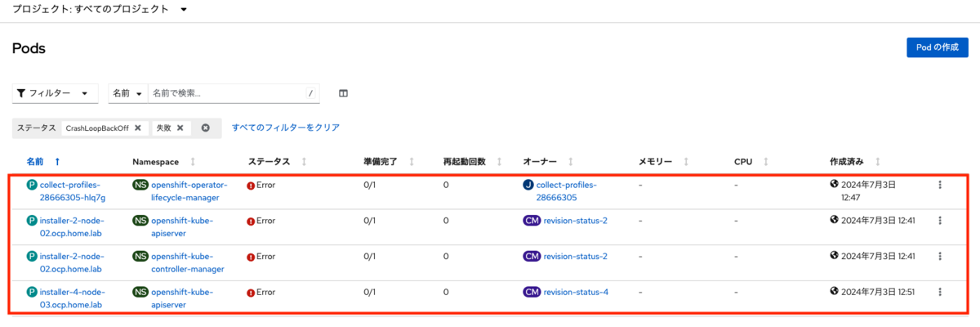
Task: Sort by ステータス column
Action: tap(278, 162)
